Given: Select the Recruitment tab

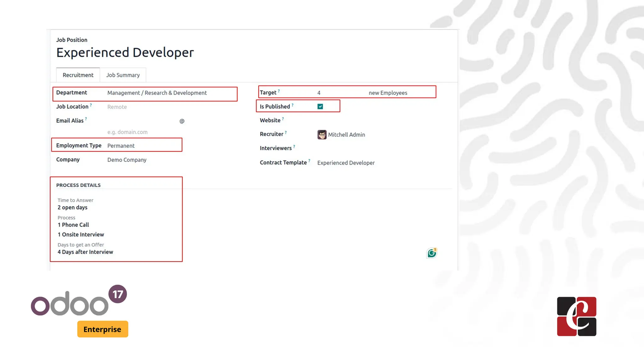Looking at the screenshot, I should click(78, 75).
